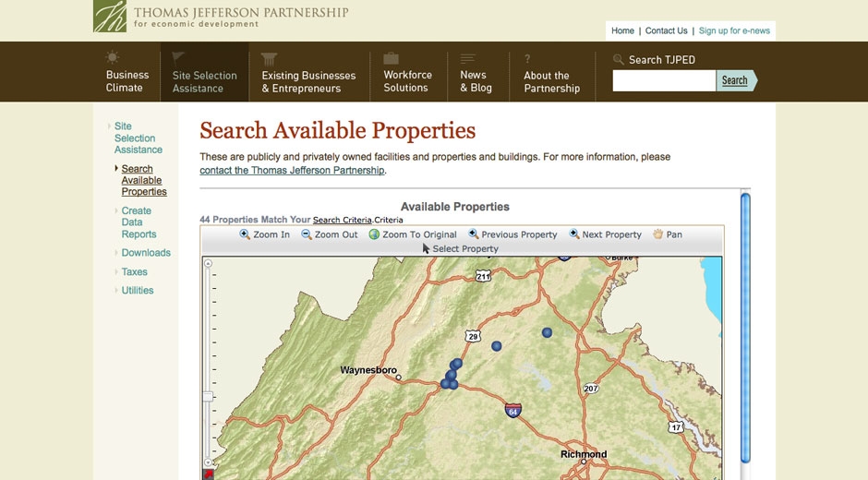Select the Zoom Out map tool
The height and width of the screenshot is (480, 868).
[x=330, y=234]
